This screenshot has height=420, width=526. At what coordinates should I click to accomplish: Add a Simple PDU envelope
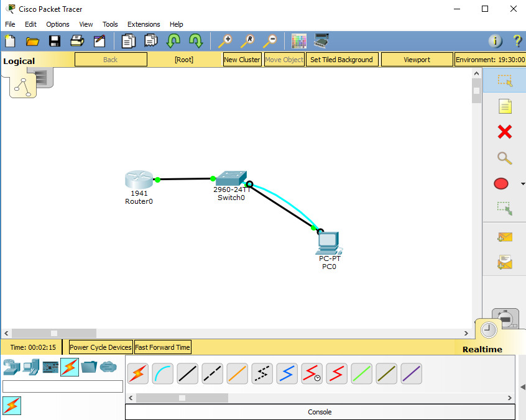[x=505, y=237]
